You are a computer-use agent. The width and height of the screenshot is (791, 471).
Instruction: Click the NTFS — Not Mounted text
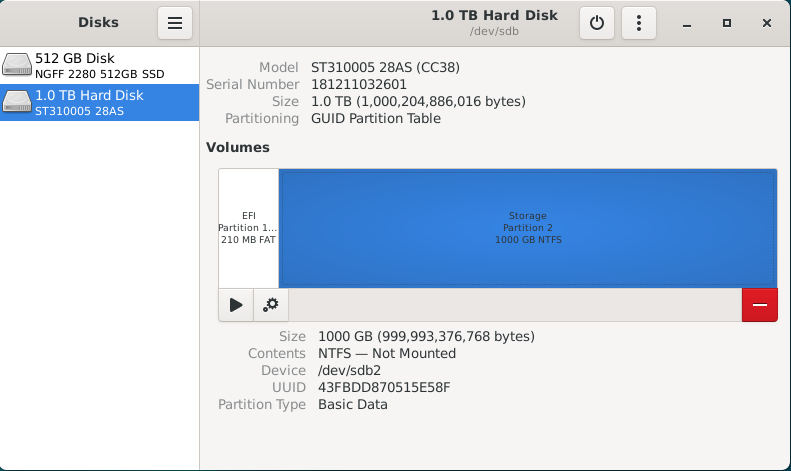tap(387, 354)
